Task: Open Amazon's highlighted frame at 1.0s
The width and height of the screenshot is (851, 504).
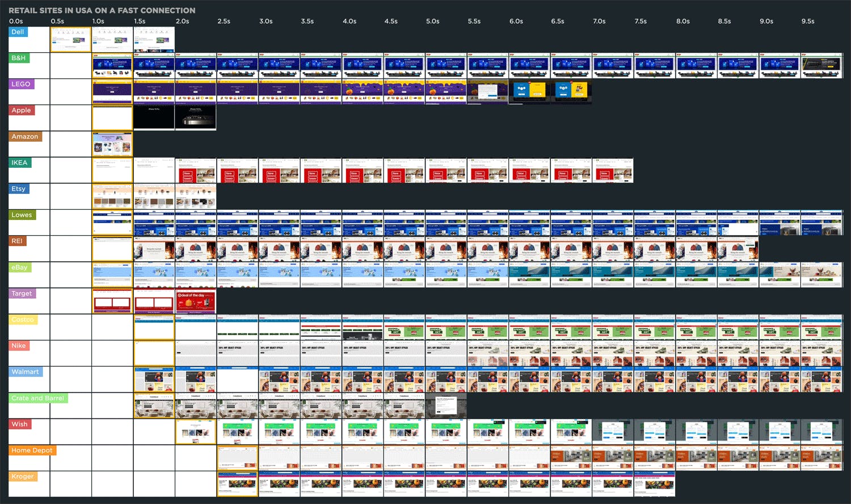Action: tap(112, 144)
